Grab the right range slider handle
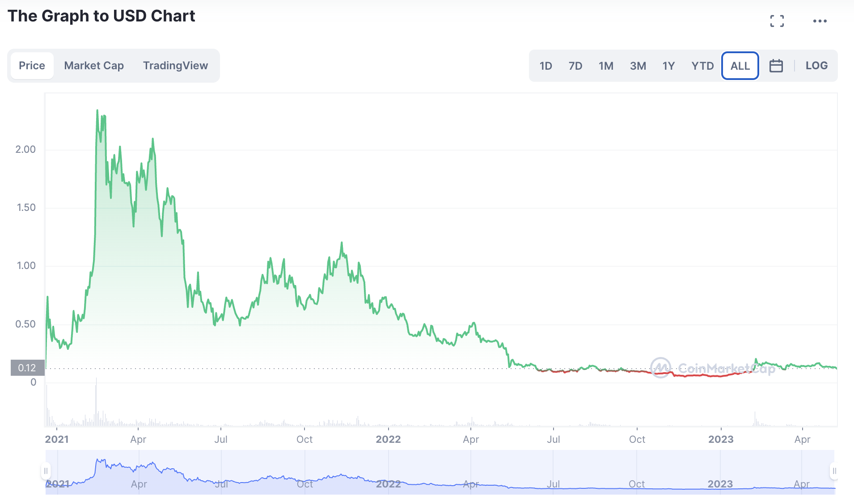Viewport: 854px width, 504px height. [x=834, y=471]
